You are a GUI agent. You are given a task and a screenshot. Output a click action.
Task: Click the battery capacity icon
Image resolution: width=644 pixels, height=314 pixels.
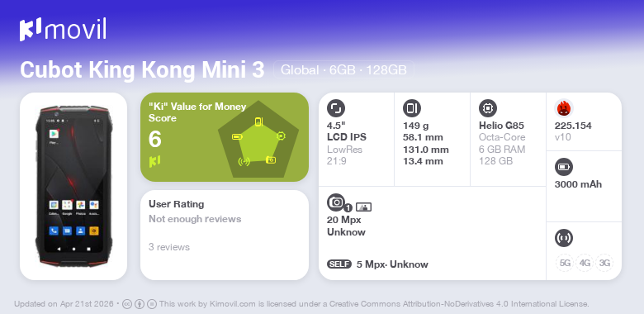pyautogui.click(x=564, y=167)
